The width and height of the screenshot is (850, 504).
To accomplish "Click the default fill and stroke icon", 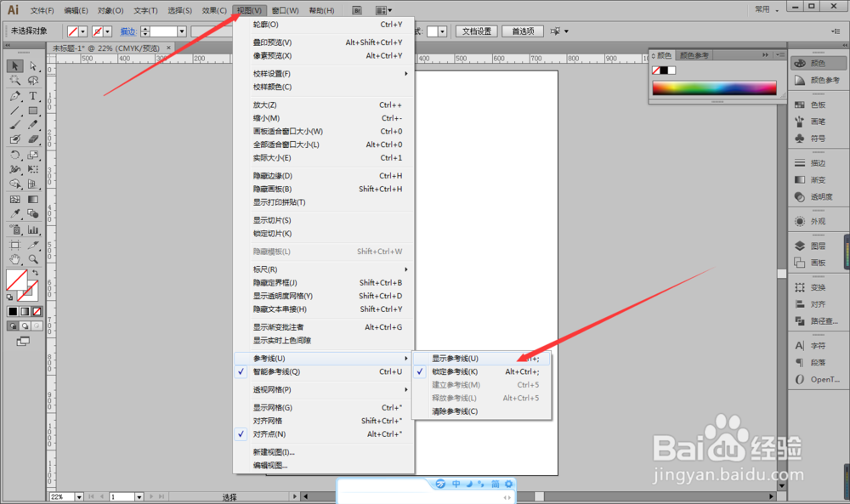I will click(9, 297).
